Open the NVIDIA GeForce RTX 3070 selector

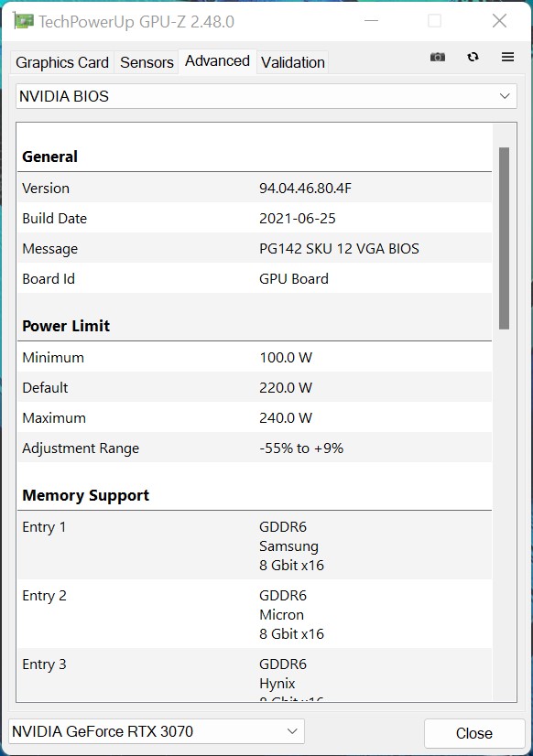pos(157,731)
